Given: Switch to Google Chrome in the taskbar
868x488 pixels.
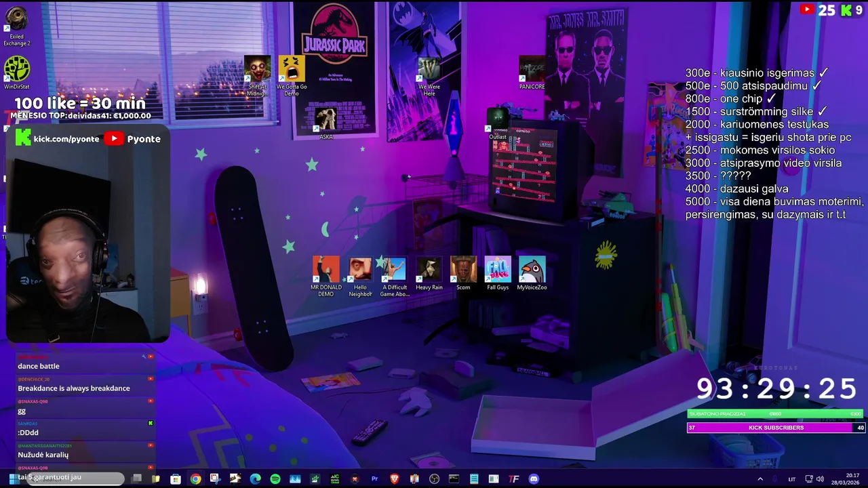Looking at the screenshot, I should 195,479.
